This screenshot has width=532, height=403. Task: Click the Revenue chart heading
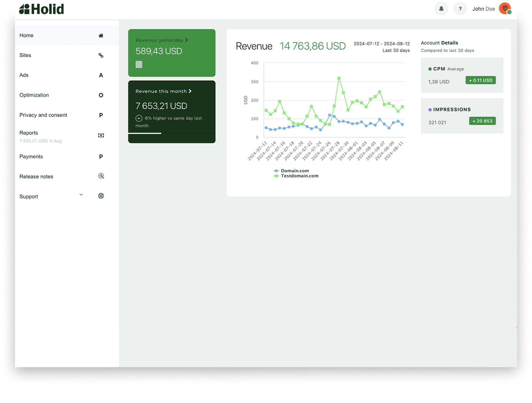(x=254, y=46)
